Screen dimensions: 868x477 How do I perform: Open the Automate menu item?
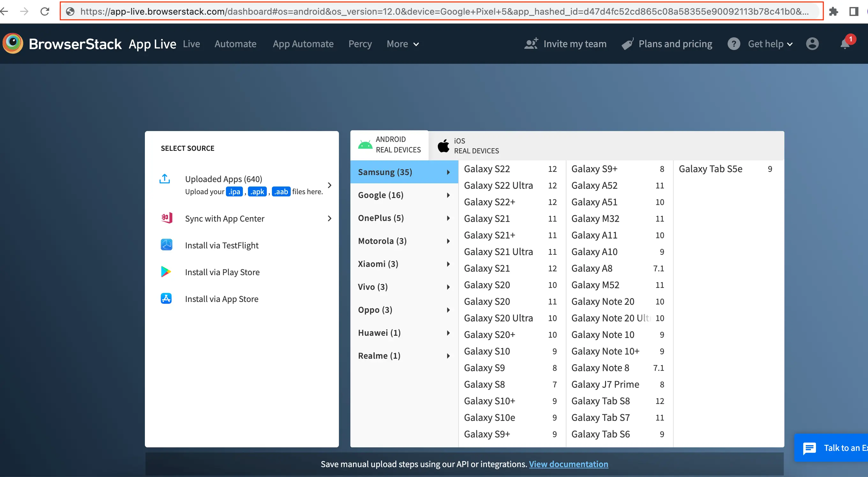pos(235,44)
